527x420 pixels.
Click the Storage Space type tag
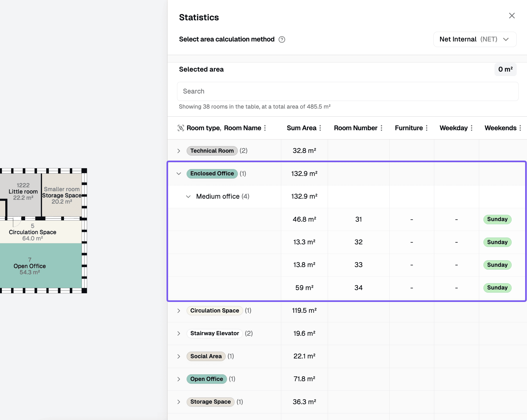(x=210, y=402)
